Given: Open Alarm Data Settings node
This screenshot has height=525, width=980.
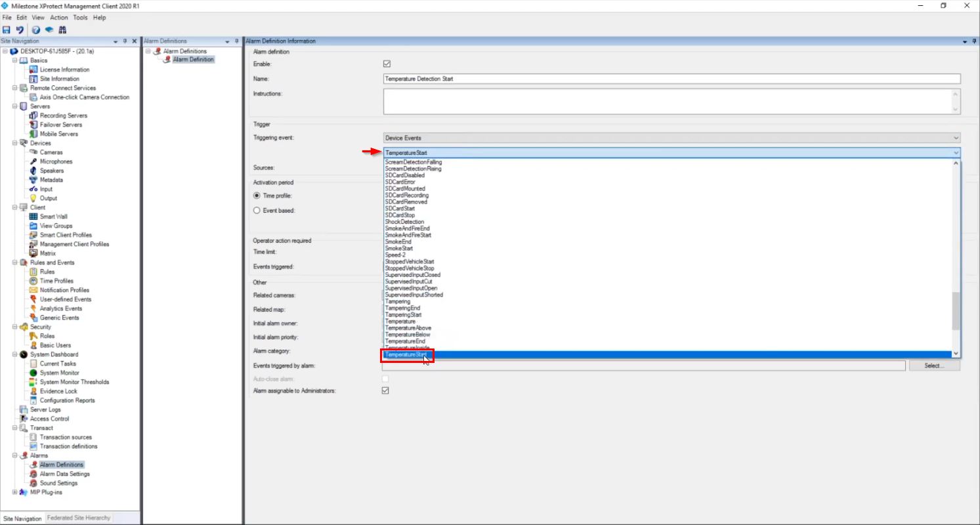Looking at the screenshot, I should coord(64,474).
